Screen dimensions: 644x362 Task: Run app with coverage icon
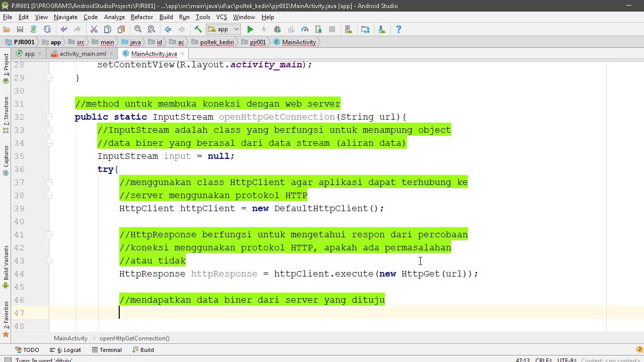pyautogui.click(x=291, y=30)
